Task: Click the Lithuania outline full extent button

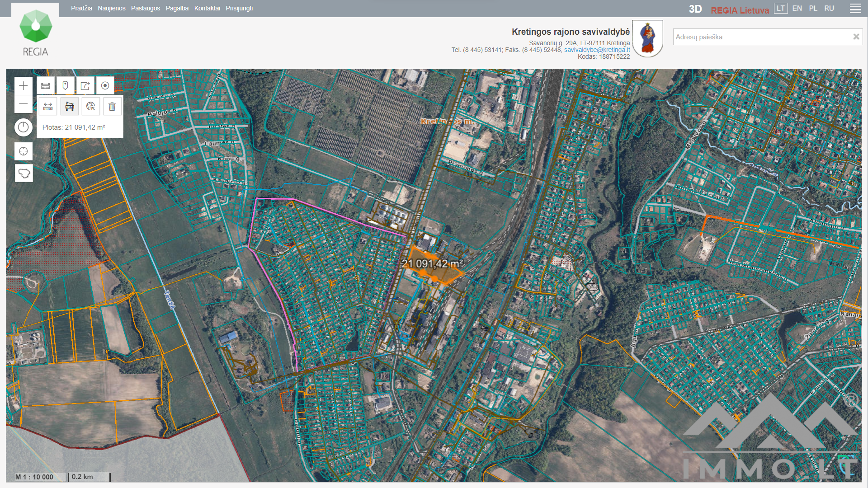Action: 24,173
